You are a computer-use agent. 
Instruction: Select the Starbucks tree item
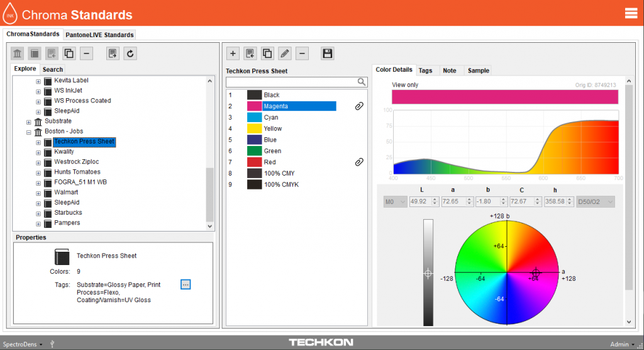tap(68, 213)
